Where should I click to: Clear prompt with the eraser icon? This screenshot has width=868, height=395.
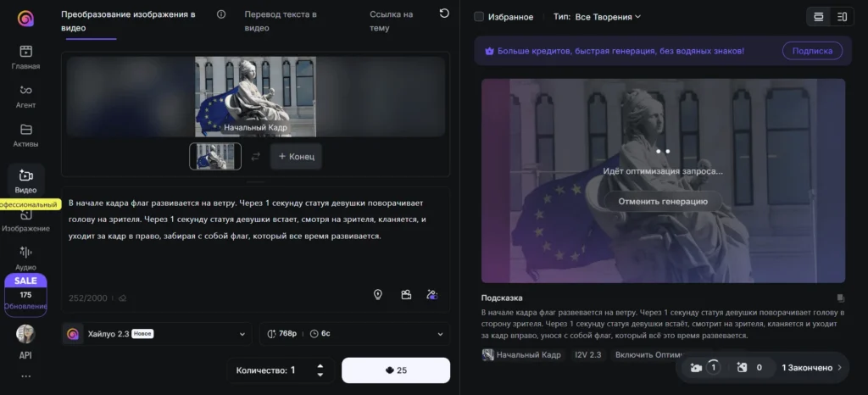[122, 298]
